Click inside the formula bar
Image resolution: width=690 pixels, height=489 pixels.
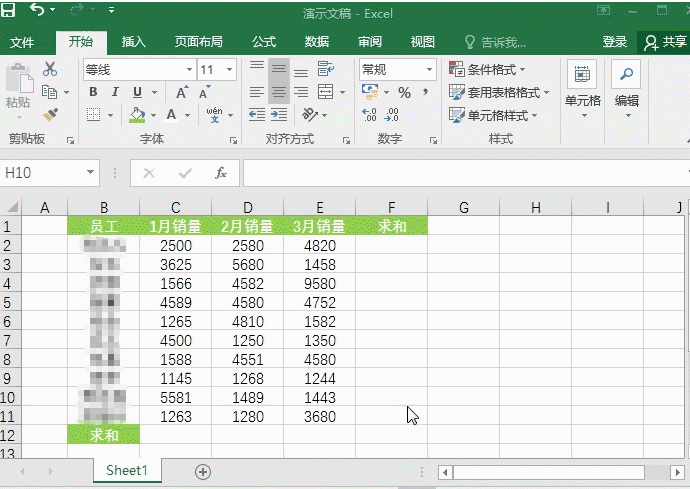(x=464, y=173)
